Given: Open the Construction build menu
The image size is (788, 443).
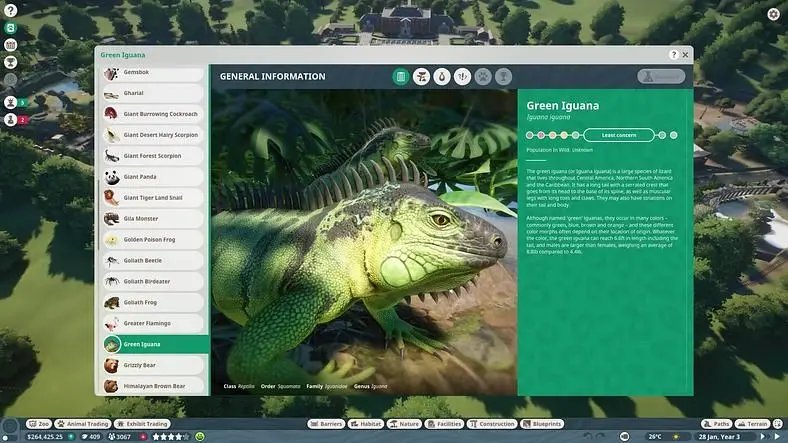Looking at the screenshot, I should (492, 424).
